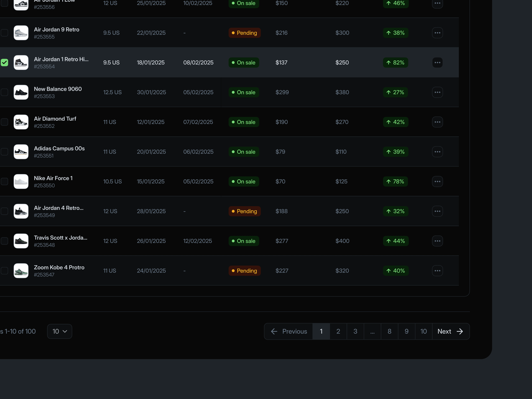This screenshot has height=399, width=532.
Task: Open more options for item #253556
Action: (437, 3)
